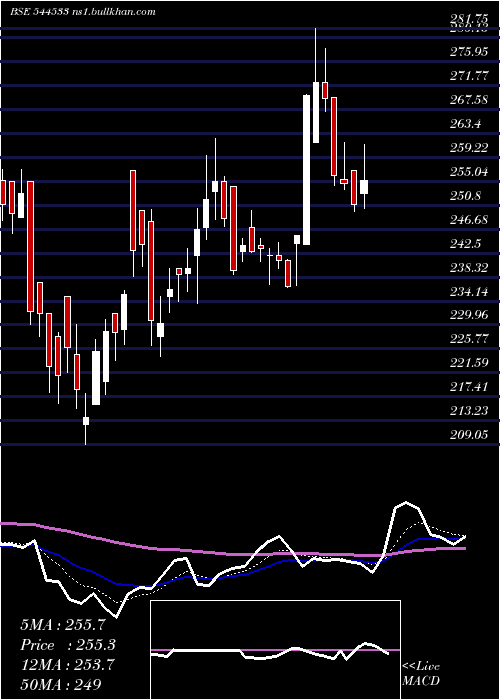This screenshot has height=700, width=500.
Task: Click the 238.32 price axis label
Action: [x=469, y=268]
